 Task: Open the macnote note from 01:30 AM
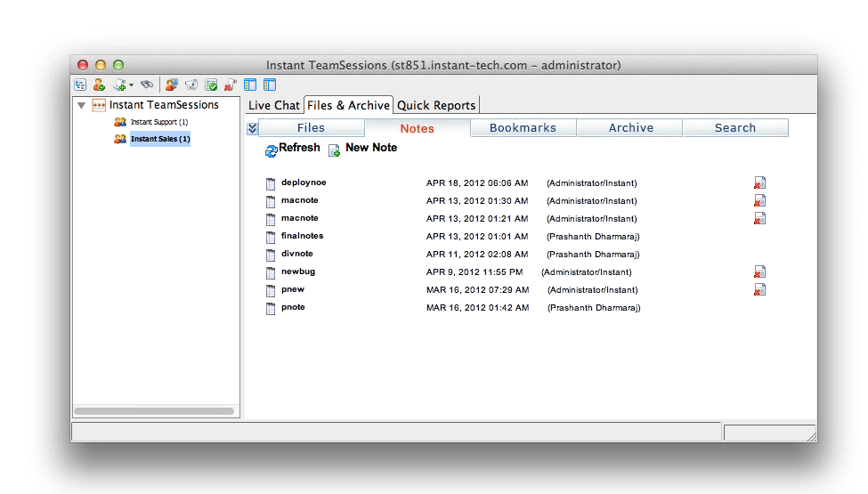point(299,200)
